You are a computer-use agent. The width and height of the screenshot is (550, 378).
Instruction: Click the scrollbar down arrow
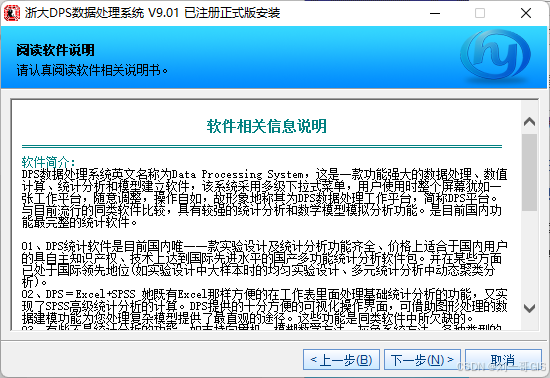(529, 308)
